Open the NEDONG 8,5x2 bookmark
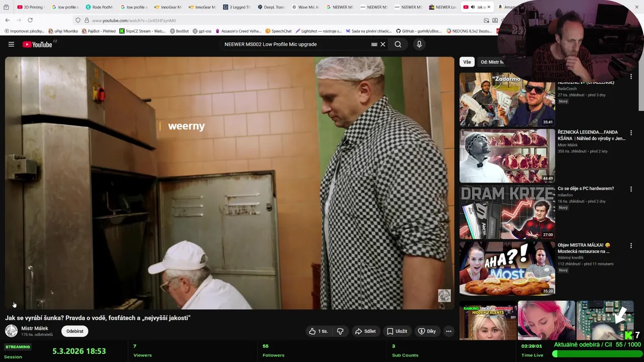Image resolution: width=644 pixels, height=362 pixels. click(469, 31)
